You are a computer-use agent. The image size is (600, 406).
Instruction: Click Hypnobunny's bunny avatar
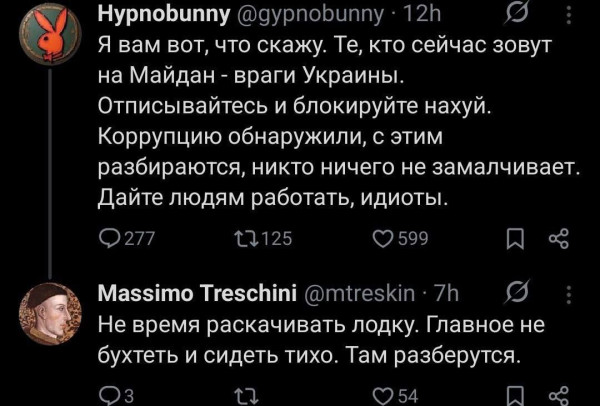pos(48,40)
